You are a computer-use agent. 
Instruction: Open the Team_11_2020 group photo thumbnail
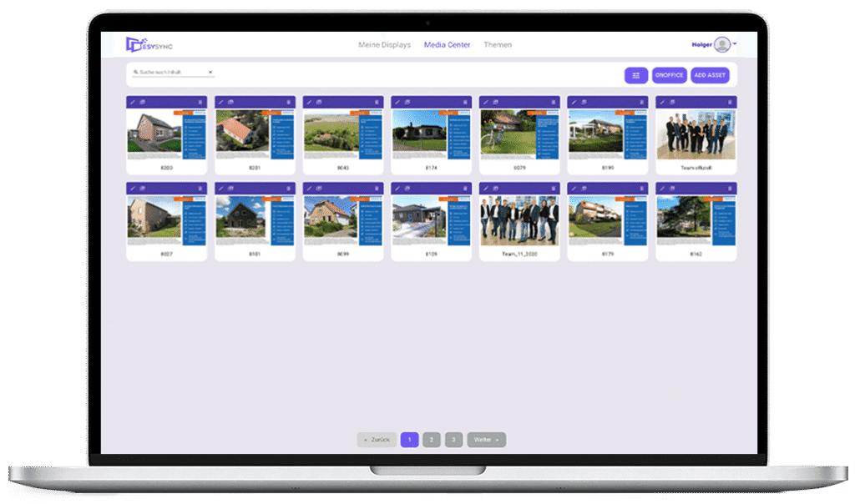[x=519, y=220]
